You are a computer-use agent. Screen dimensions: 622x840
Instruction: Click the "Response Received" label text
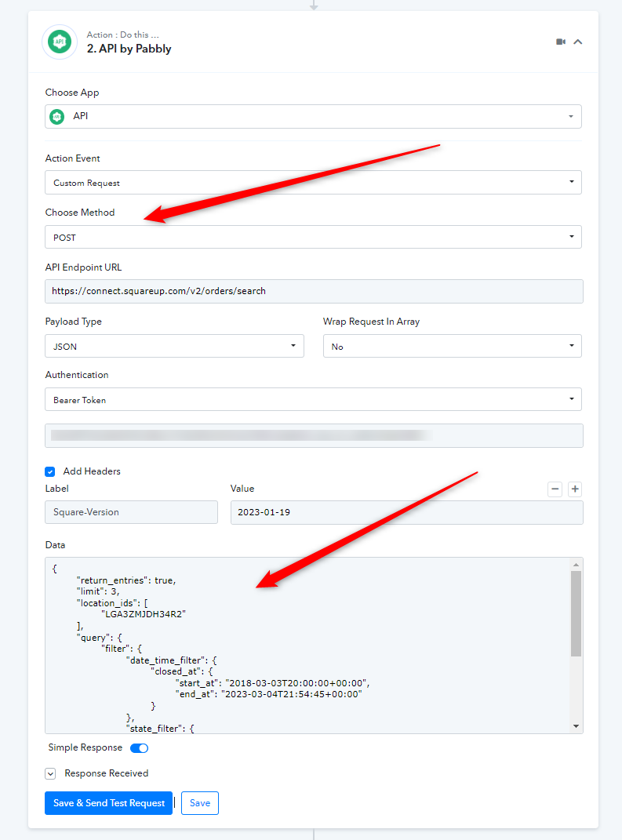pyautogui.click(x=107, y=773)
